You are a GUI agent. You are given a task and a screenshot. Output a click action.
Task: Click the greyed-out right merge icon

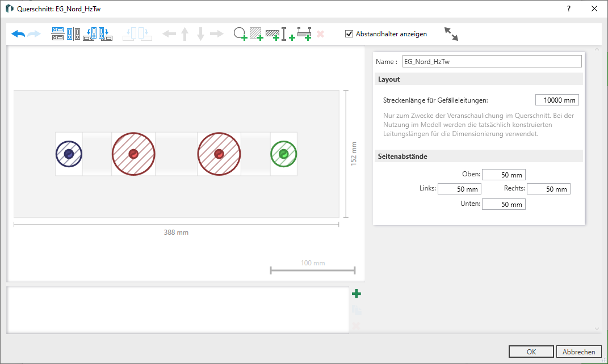[145, 34]
